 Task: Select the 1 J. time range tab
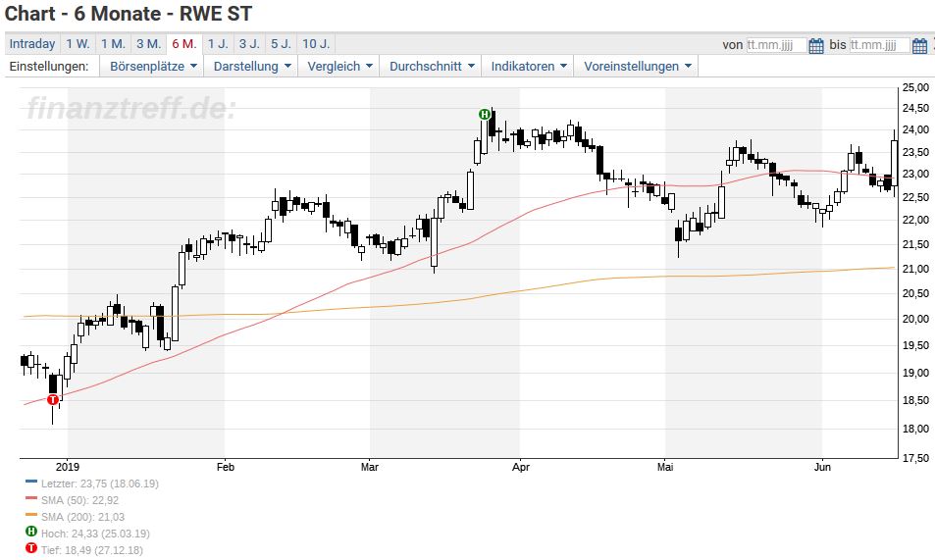coord(218,44)
